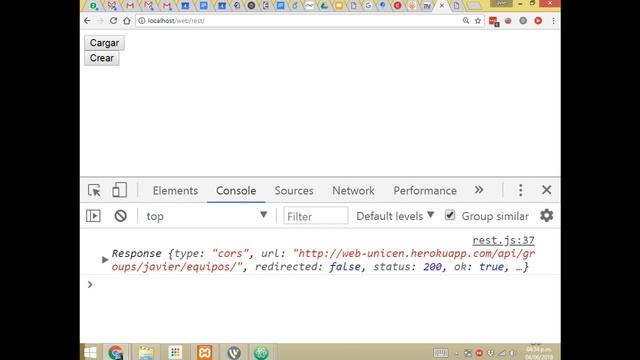Image resolution: width=640 pixels, height=360 pixels.
Task: Go to the browser home page
Action: tap(127, 20)
